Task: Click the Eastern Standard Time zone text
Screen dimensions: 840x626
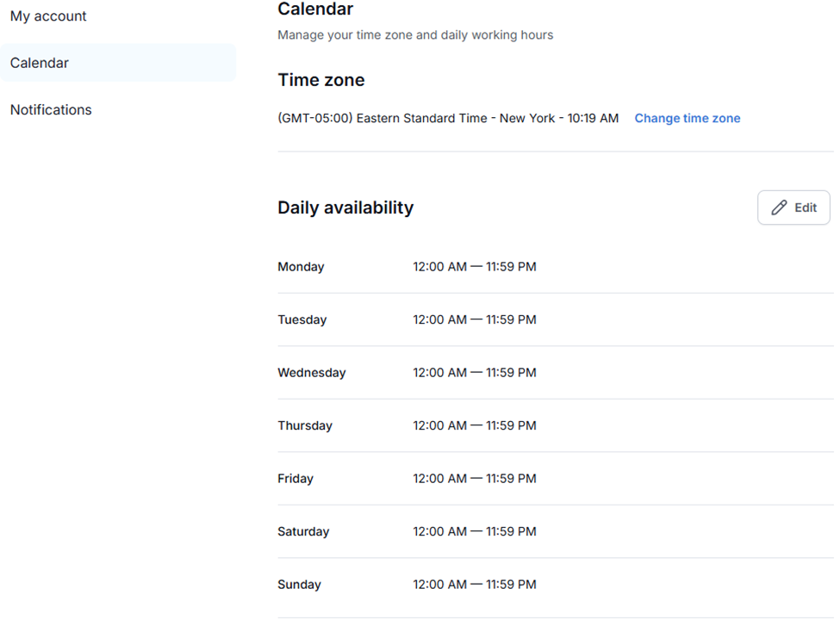Action: click(447, 119)
